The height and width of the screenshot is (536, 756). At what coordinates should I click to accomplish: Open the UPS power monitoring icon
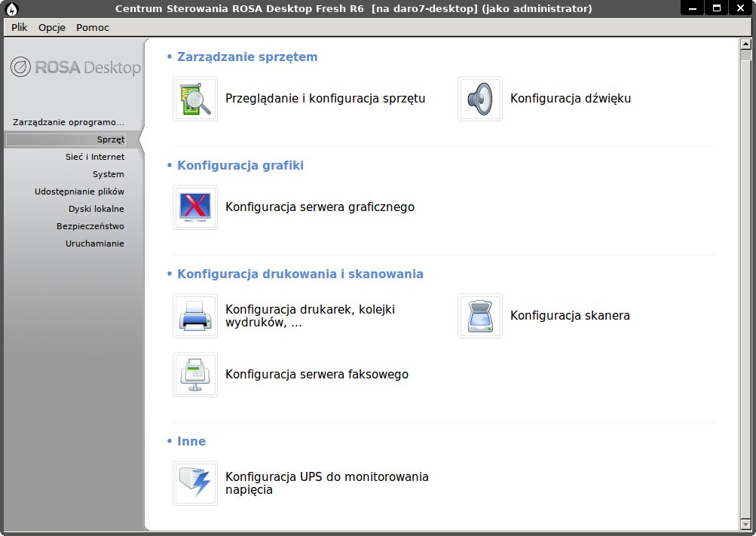click(195, 483)
